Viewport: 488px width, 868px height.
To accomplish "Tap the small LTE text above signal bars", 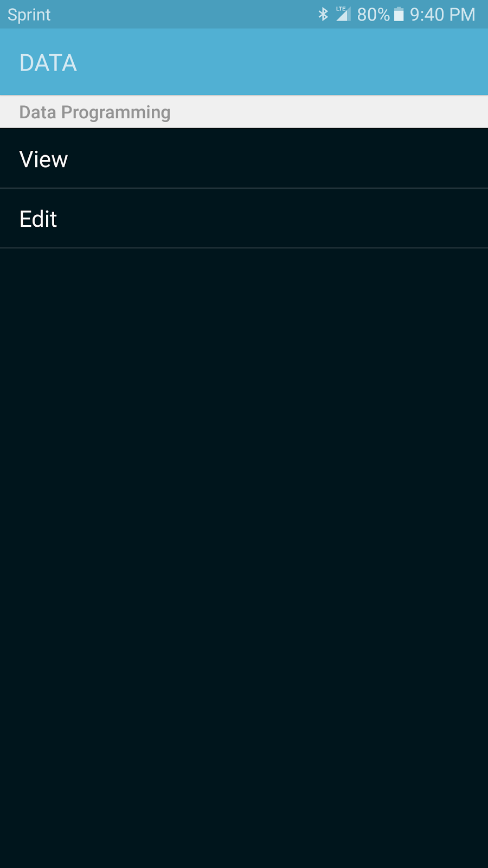I will (341, 9).
